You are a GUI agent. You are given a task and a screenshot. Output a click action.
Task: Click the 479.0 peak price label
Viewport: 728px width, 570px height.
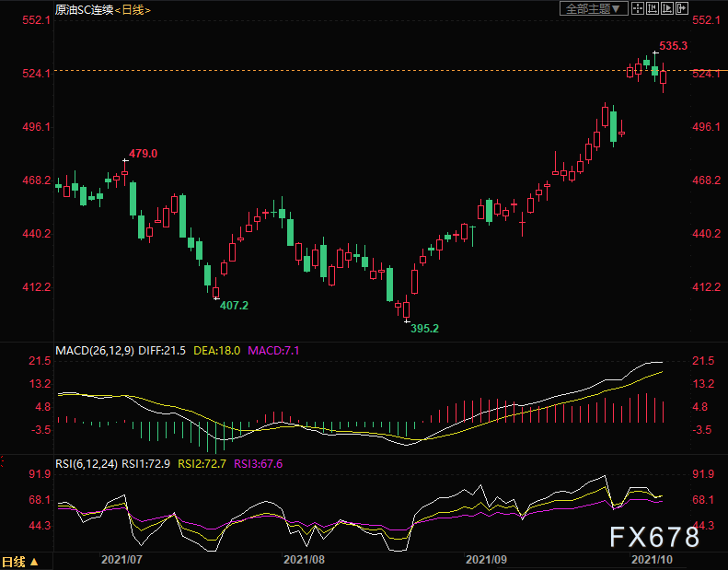pyautogui.click(x=143, y=154)
